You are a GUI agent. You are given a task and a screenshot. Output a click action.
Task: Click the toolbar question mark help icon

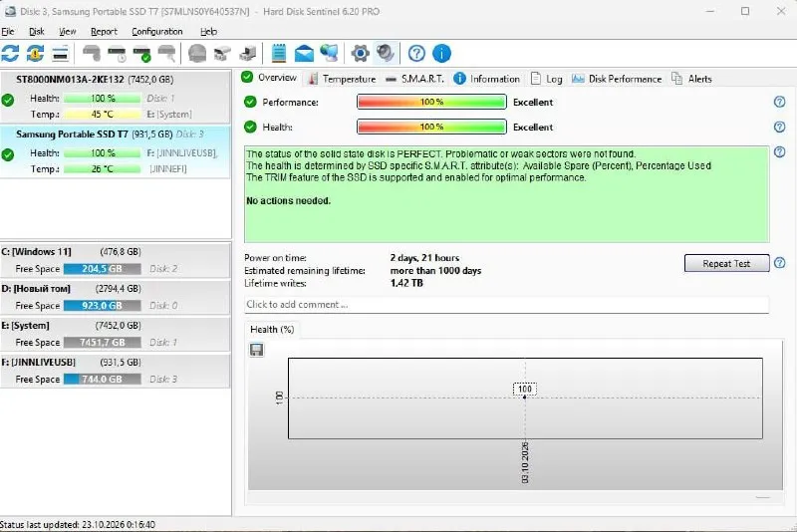[x=416, y=54]
